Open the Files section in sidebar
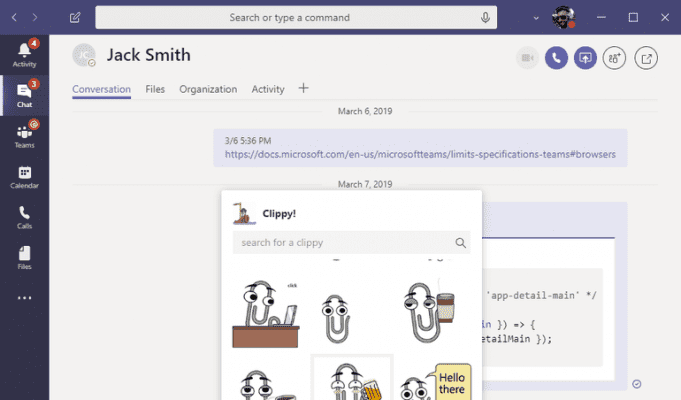The width and height of the screenshot is (681, 400). [x=24, y=258]
